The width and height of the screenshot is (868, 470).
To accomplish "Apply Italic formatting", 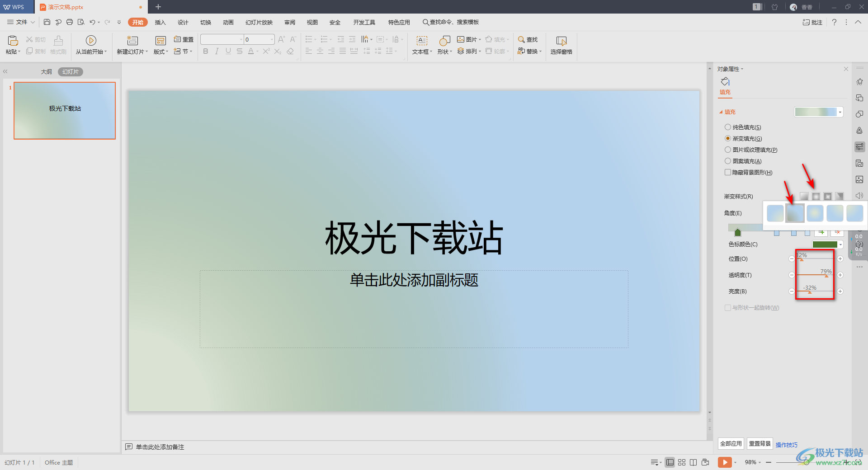I will pos(217,51).
